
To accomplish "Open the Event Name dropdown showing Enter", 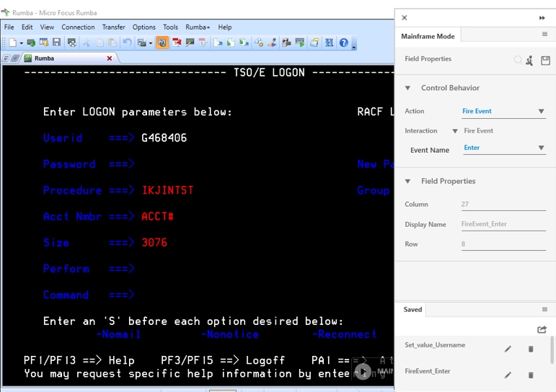I will [505, 148].
